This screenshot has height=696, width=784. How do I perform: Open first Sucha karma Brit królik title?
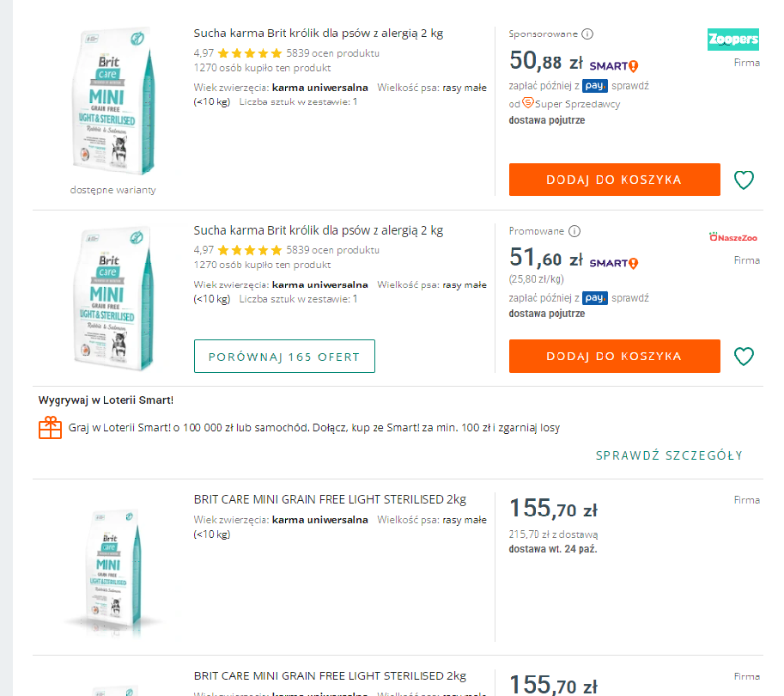318,34
